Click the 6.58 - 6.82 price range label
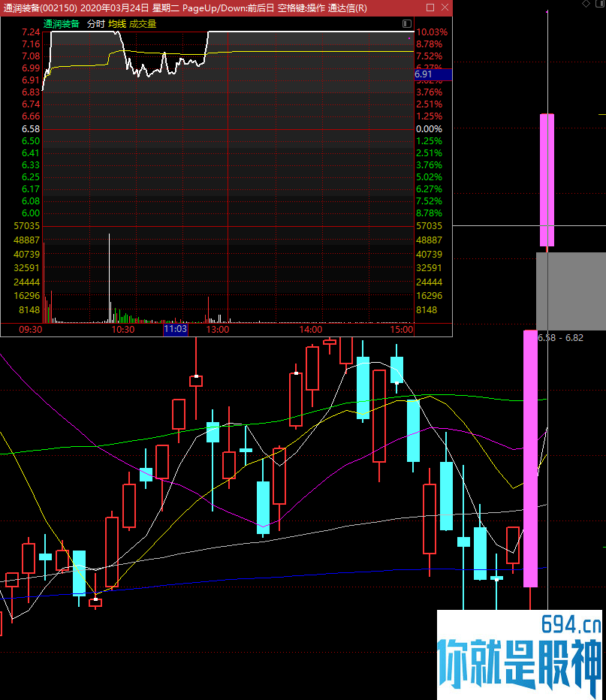 point(560,338)
